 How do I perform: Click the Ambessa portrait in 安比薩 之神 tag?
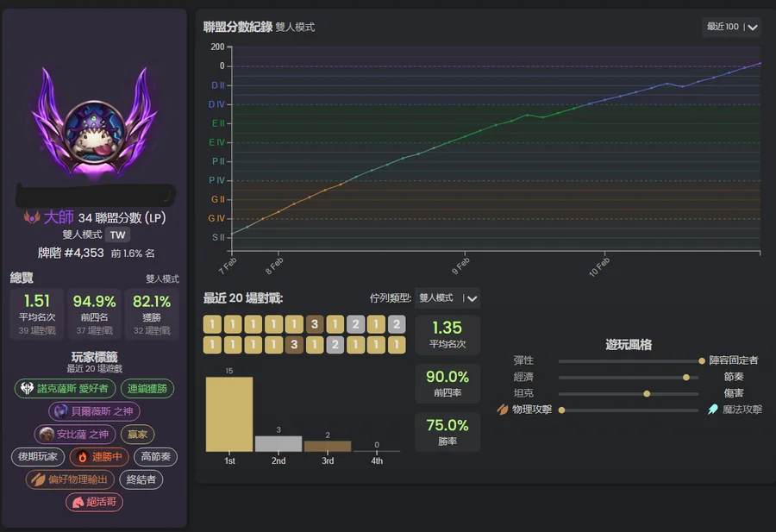click(x=47, y=434)
